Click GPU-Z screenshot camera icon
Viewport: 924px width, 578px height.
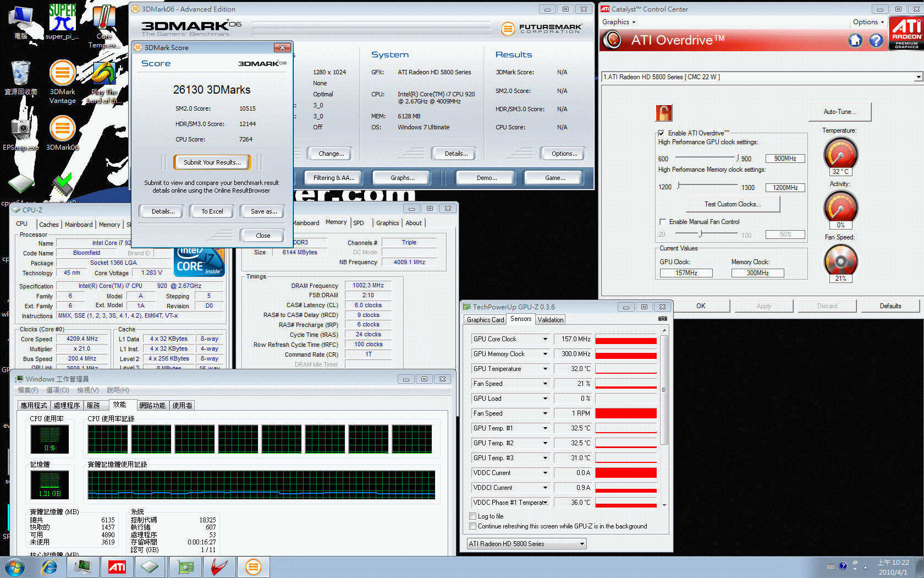663,319
